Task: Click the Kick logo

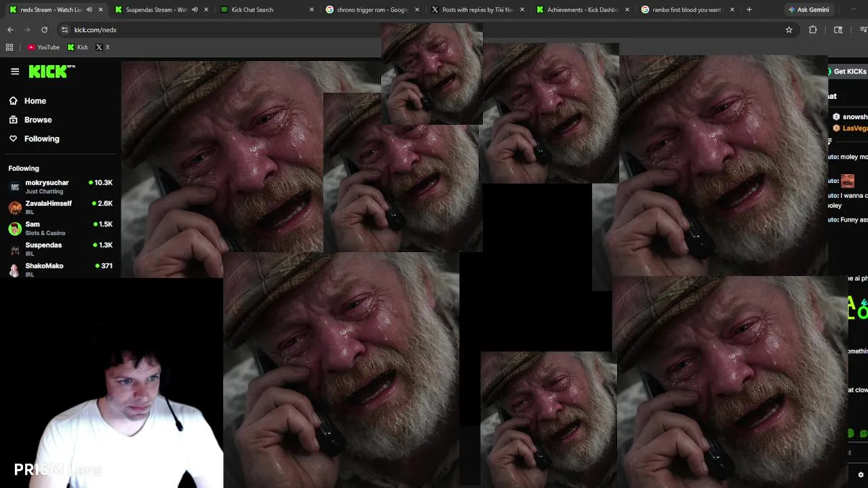Action: pos(52,71)
